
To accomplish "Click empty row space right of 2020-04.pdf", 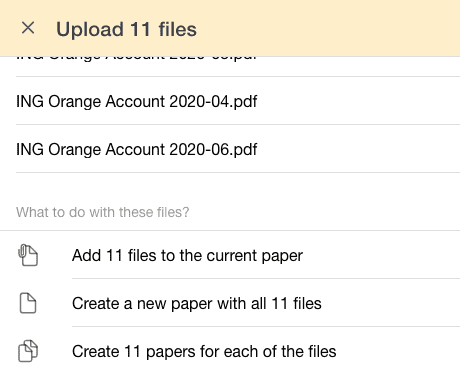I will click(x=358, y=101).
